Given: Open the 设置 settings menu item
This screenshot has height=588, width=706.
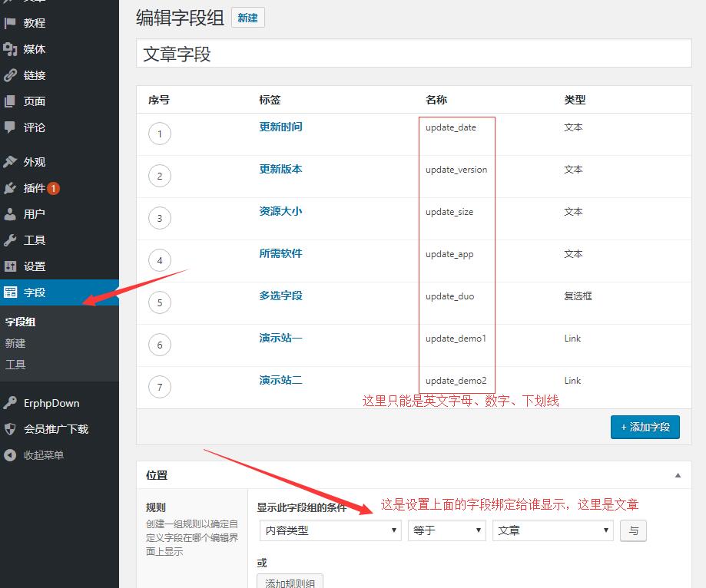Looking at the screenshot, I should pos(35,266).
